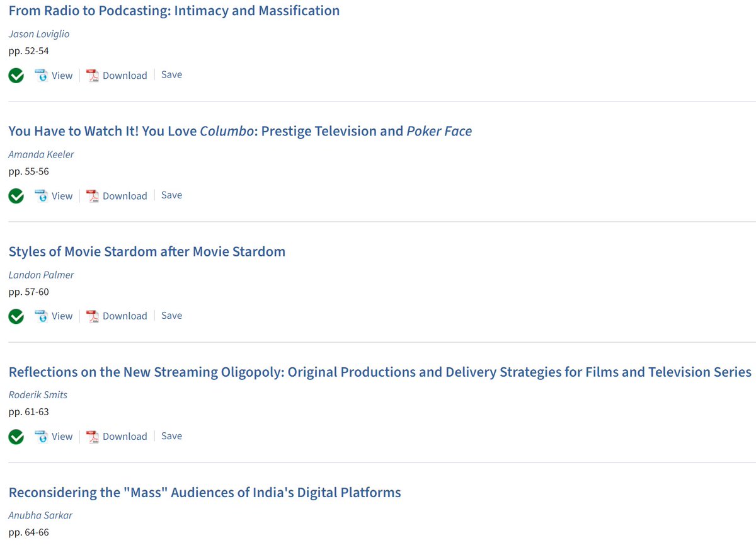This screenshot has width=756, height=545.
Task: Click Download text for the Poker Face article
Action: coord(125,195)
